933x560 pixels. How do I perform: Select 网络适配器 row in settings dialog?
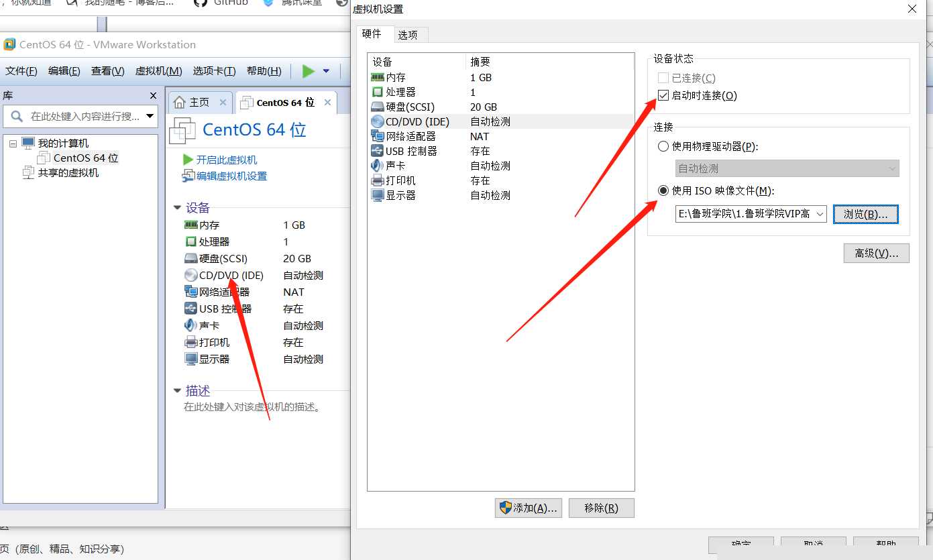point(500,136)
